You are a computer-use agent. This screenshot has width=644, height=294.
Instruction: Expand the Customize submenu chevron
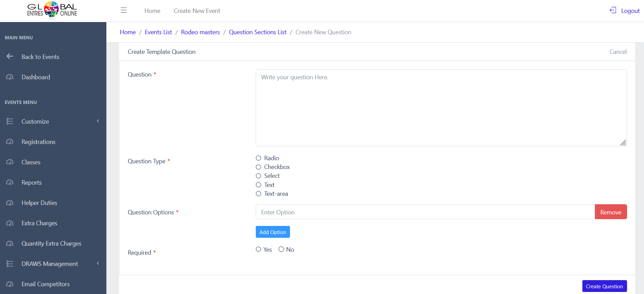(98, 121)
